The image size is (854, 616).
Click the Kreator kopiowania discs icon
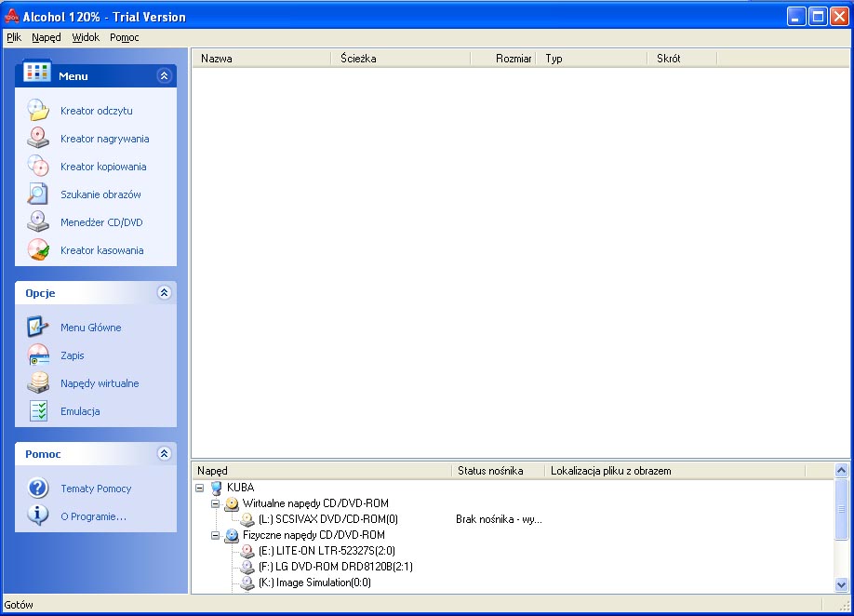pos(38,166)
